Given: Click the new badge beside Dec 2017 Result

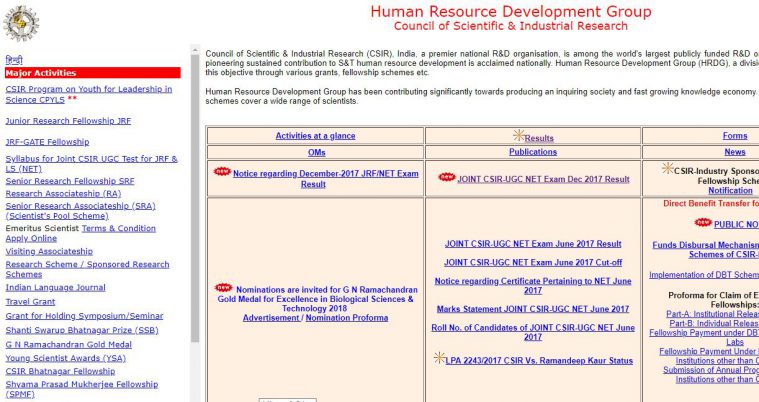Looking at the screenshot, I should coord(447,177).
